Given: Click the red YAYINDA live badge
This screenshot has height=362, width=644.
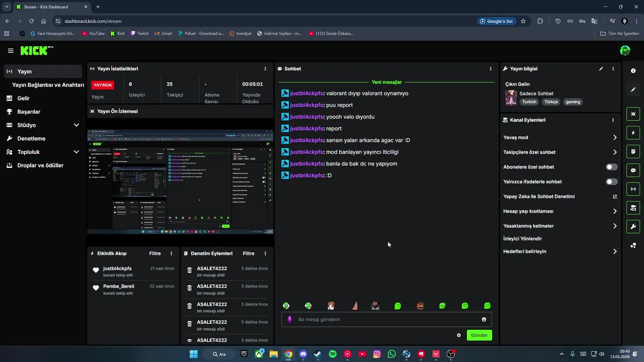Looking at the screenshot, I should point(103,85).
